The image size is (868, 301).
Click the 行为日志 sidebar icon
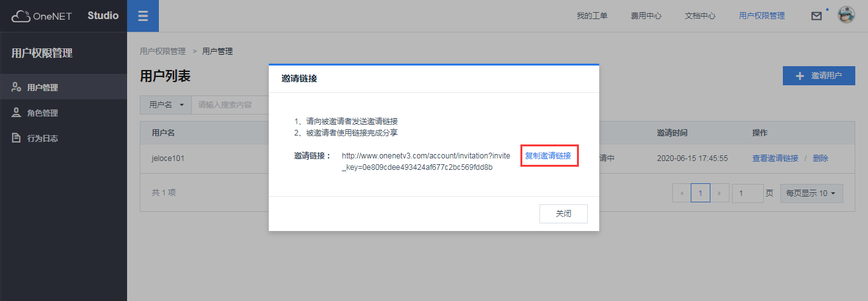17,138
